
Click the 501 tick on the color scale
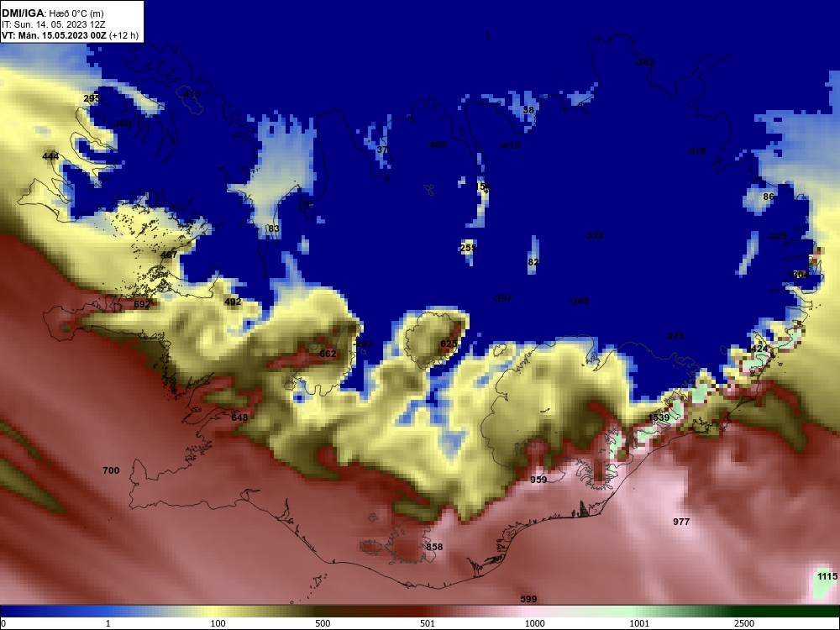tap(427, 623)
